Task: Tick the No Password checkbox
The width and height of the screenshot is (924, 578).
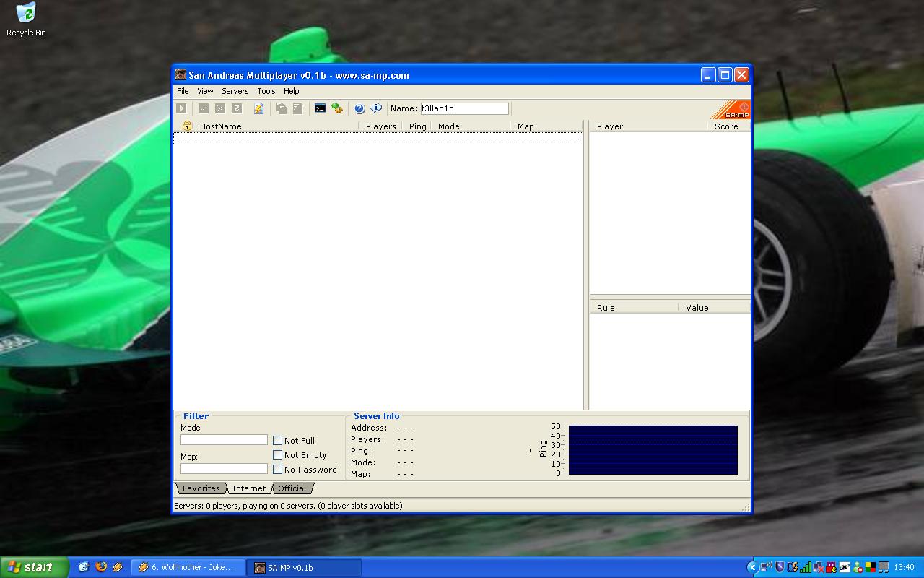Action: (277, 469)
